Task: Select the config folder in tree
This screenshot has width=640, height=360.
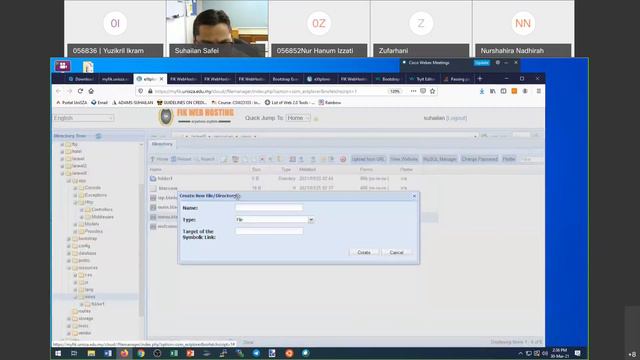Action: [x=84, y=246]
